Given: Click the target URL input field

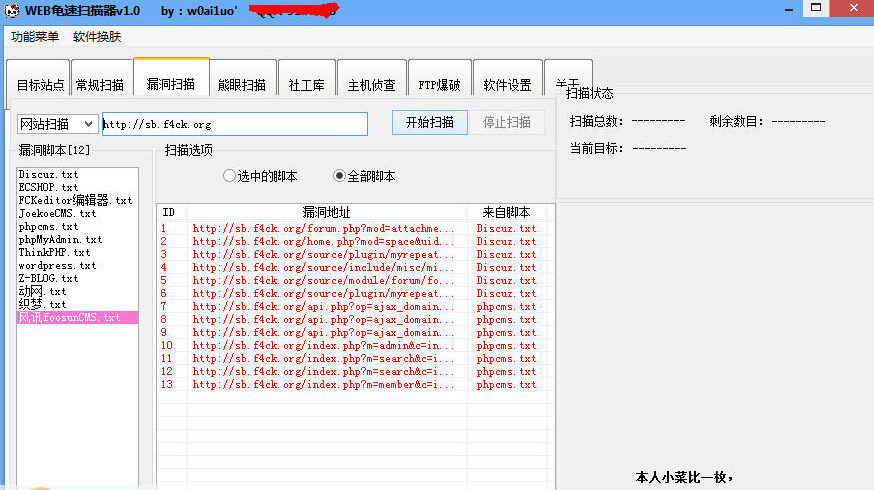Looking at the screenshot, I should (235, 124).
